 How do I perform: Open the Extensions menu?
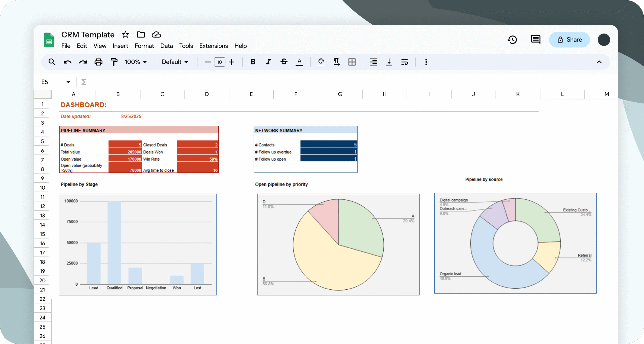[213, 46]
